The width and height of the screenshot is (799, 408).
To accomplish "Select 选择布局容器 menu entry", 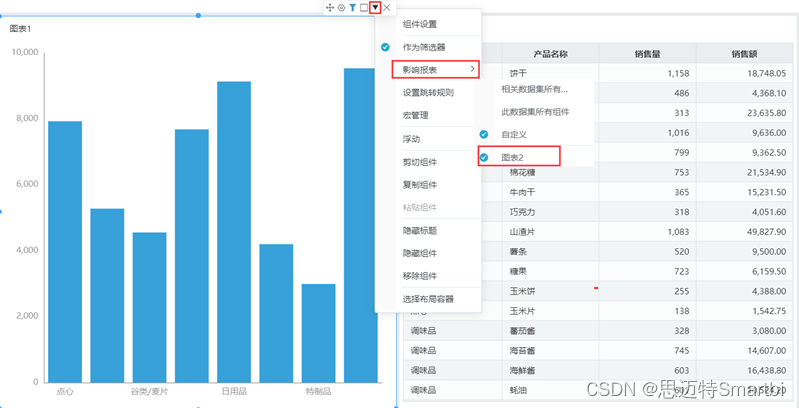I will (428, 299).
